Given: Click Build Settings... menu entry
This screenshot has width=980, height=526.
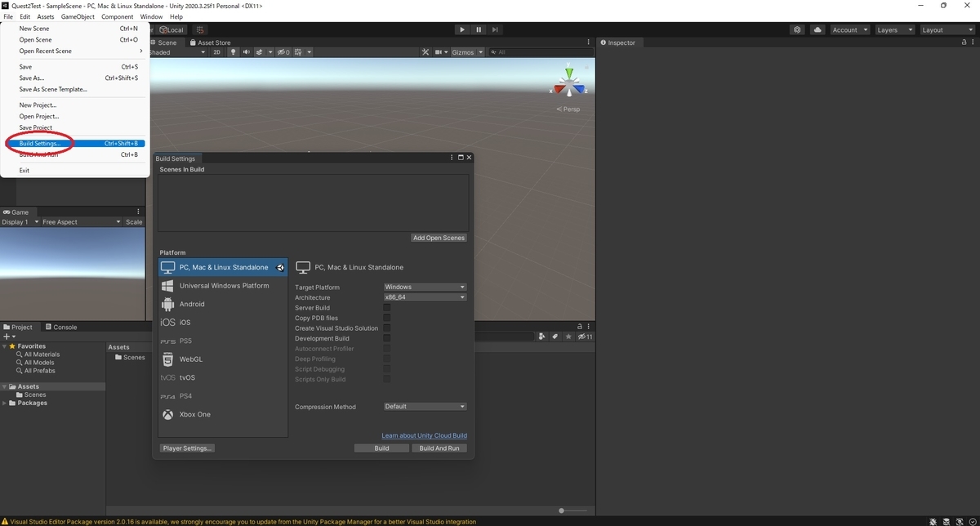Looking at the screenshot, I should coord(74,144).
